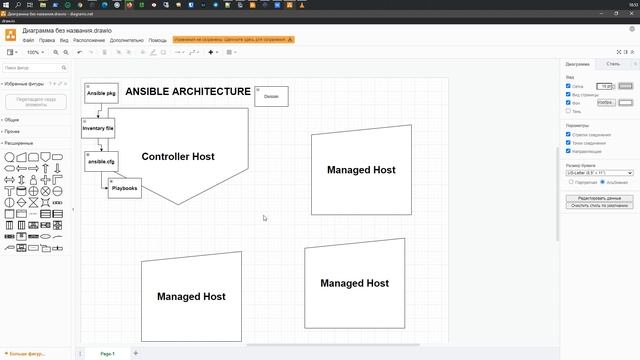
Task: Choose the left arrow shape
Action: (21, 168)
